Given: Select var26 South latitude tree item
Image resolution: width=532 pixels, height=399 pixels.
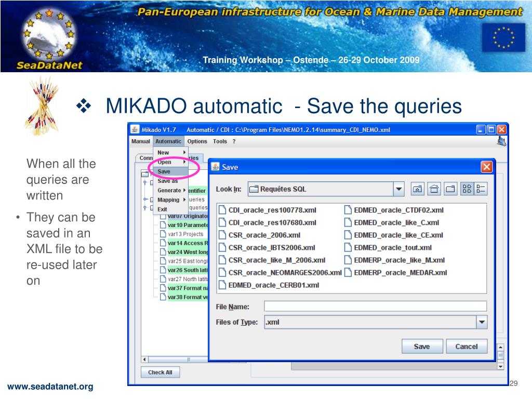Looking at the screenshot, I should pyautogui.click(x=184, y=270).
